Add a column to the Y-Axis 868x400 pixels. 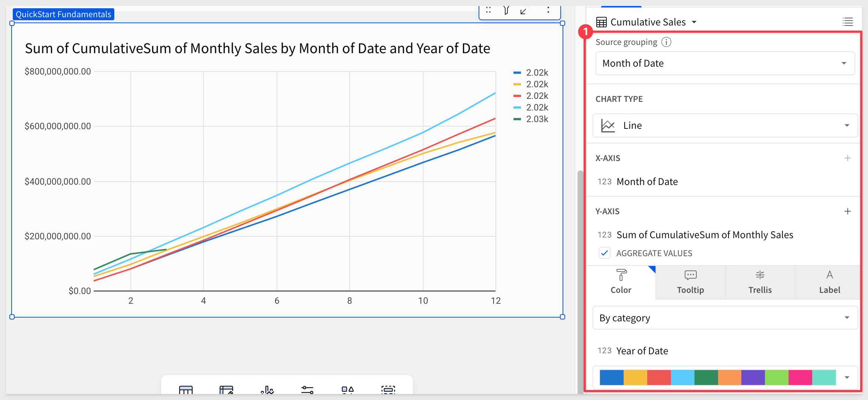pos(847,211)
